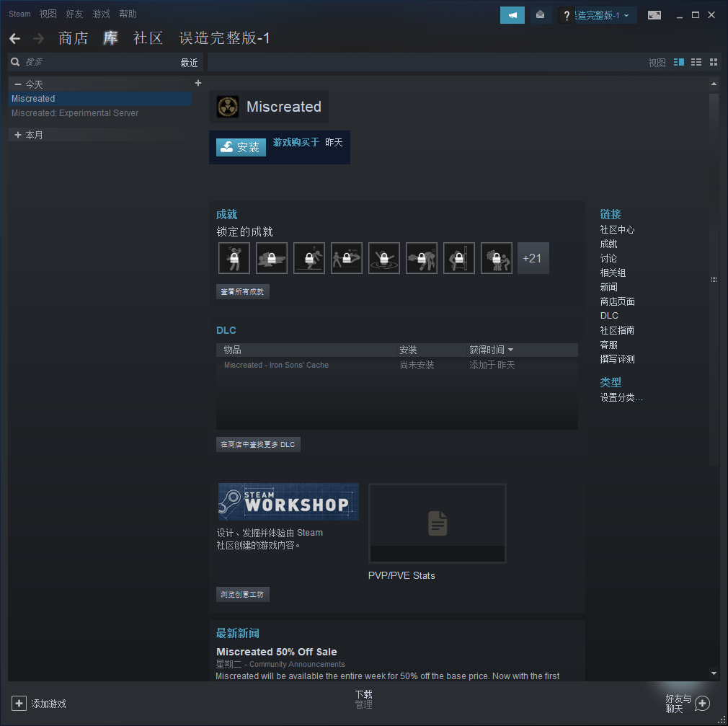Image resolution: width=728 pixels, height=726 pixels.
Task: Click the 添加游戏 plus icon
Action: pos(19,704)
